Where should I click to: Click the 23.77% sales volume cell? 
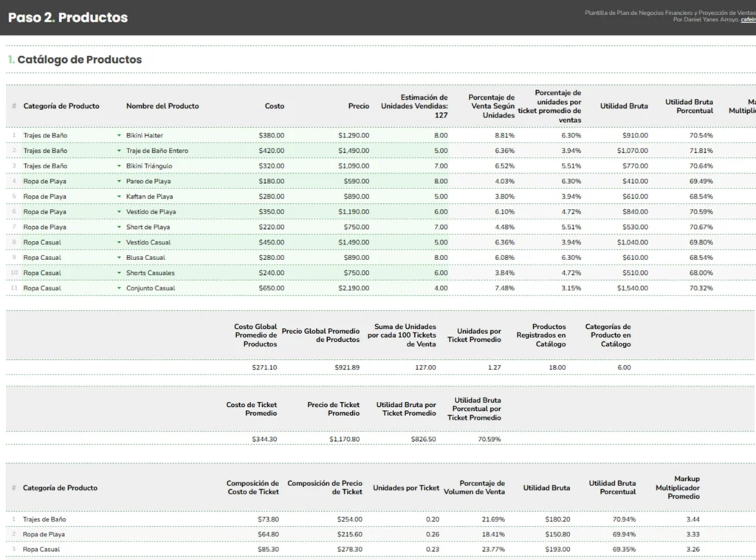coord(493,550)
